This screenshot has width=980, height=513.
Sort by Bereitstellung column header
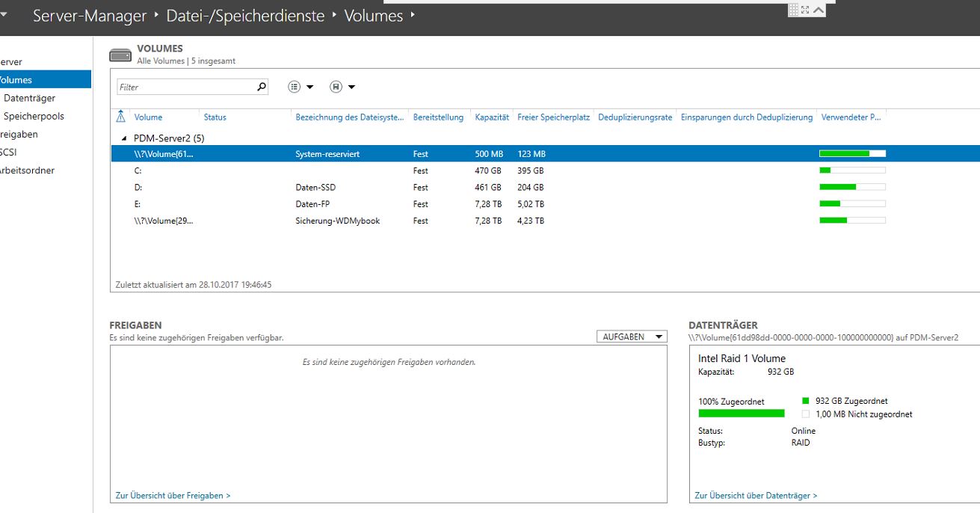[x=438, y=117]
